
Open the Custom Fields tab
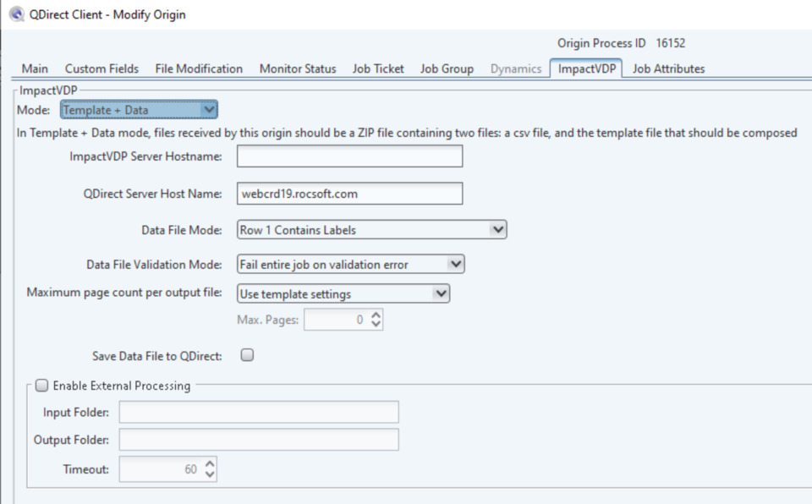click(101, 68)
